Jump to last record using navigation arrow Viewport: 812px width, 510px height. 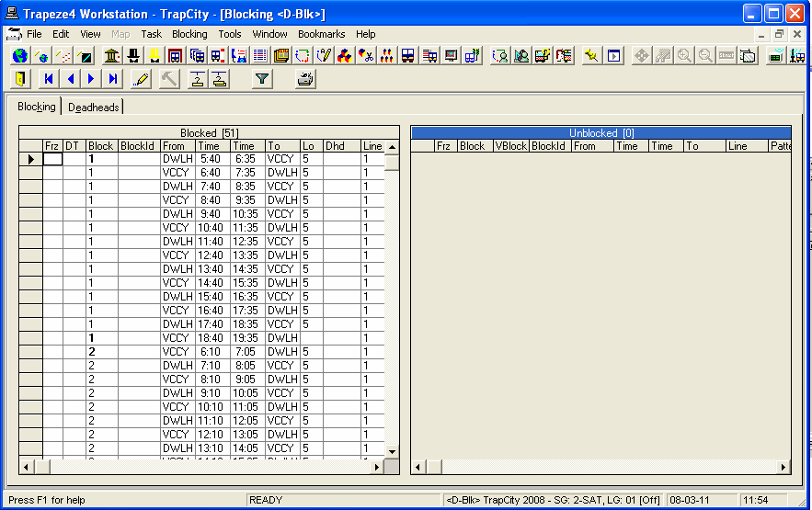coord(112,79)
